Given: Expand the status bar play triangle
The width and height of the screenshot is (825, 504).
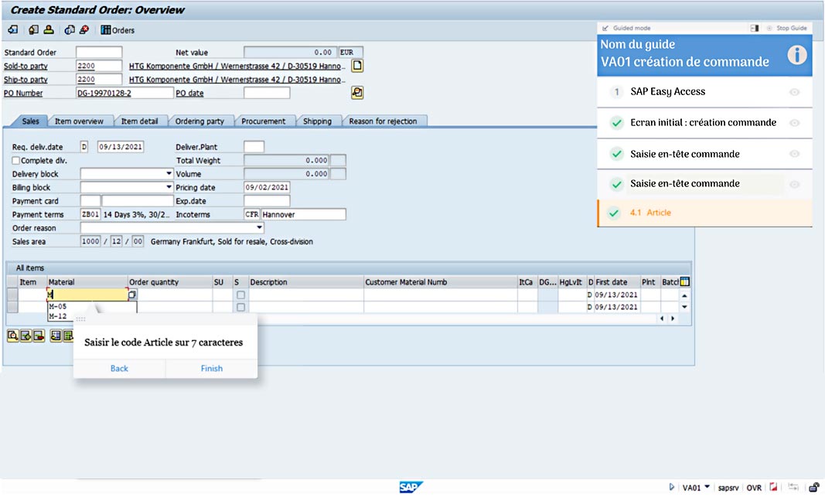Looking at the screenshot, I should (671, 487).
